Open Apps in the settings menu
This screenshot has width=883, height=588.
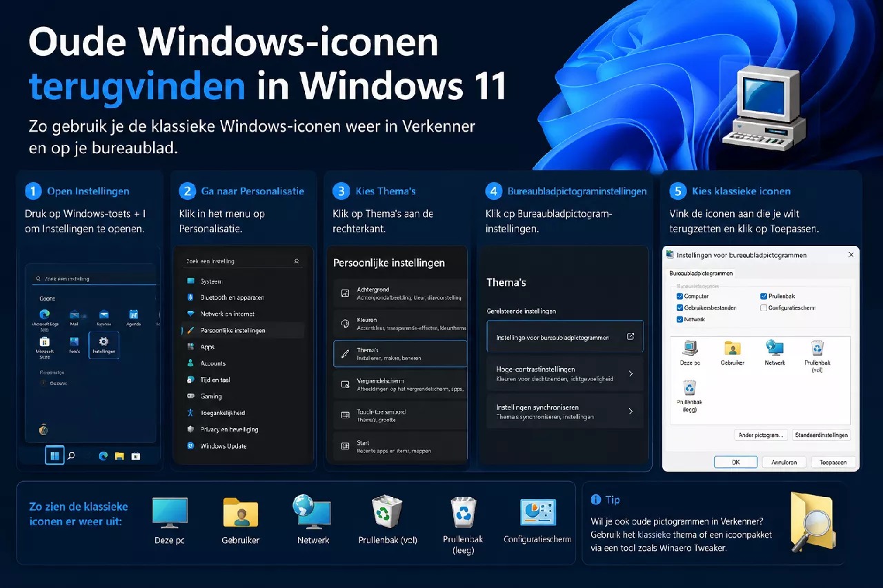[243, 347]
